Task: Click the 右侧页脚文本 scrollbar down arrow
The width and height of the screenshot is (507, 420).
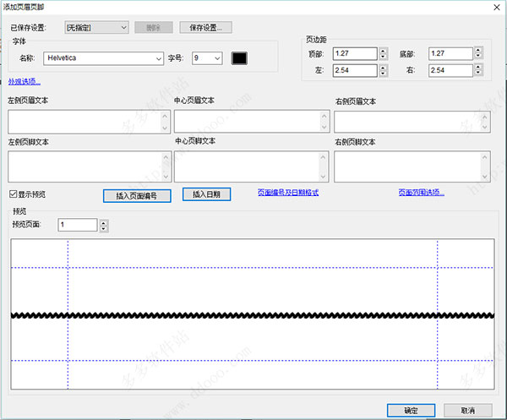Action: click(x=484, y=177)
